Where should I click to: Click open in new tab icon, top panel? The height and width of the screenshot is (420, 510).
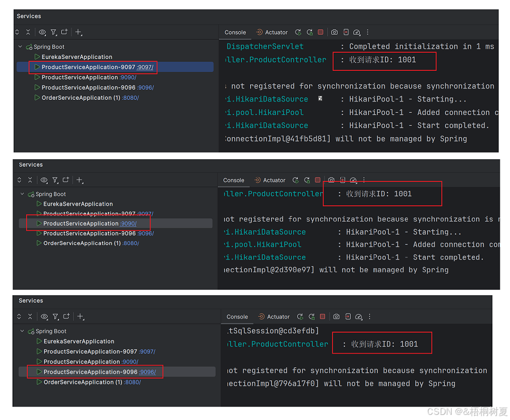(x=65, y=32)
